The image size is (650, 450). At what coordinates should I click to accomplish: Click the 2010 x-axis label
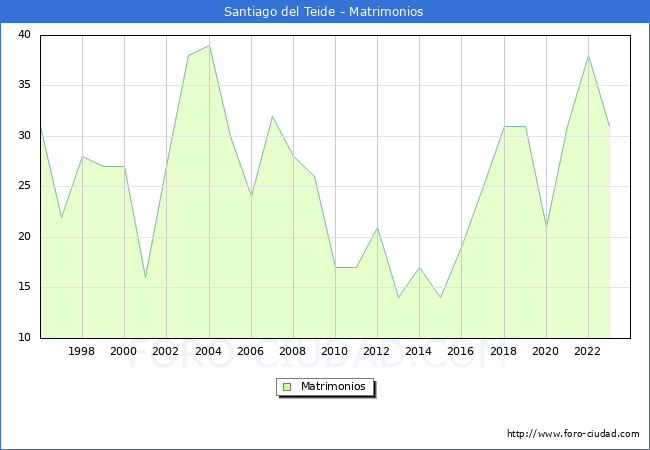[335, 352]
